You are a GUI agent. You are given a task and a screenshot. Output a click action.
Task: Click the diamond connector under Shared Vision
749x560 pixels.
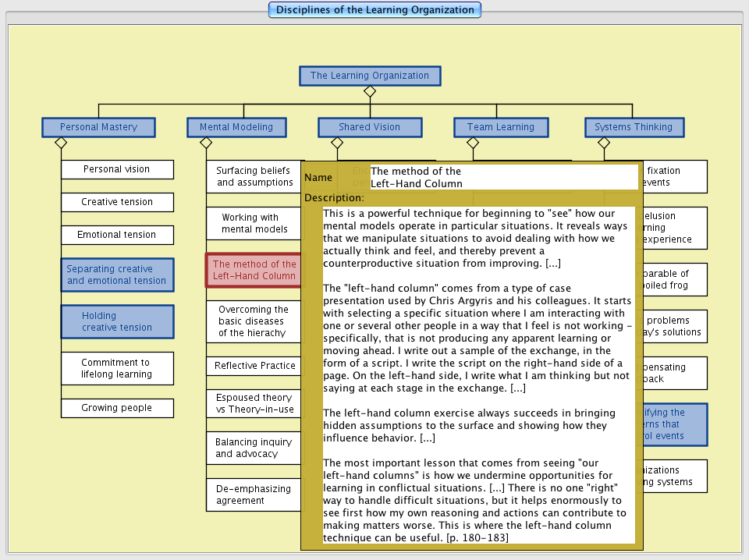(x=337, y=143)
